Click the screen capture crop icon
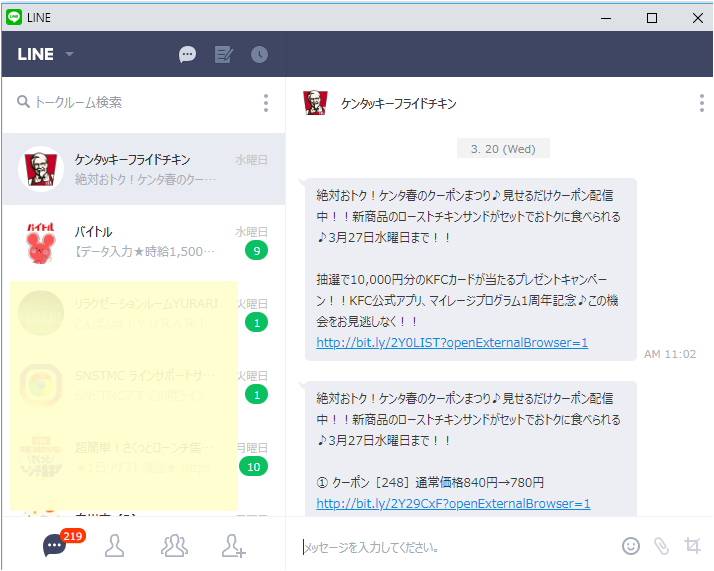 point(692,545)
